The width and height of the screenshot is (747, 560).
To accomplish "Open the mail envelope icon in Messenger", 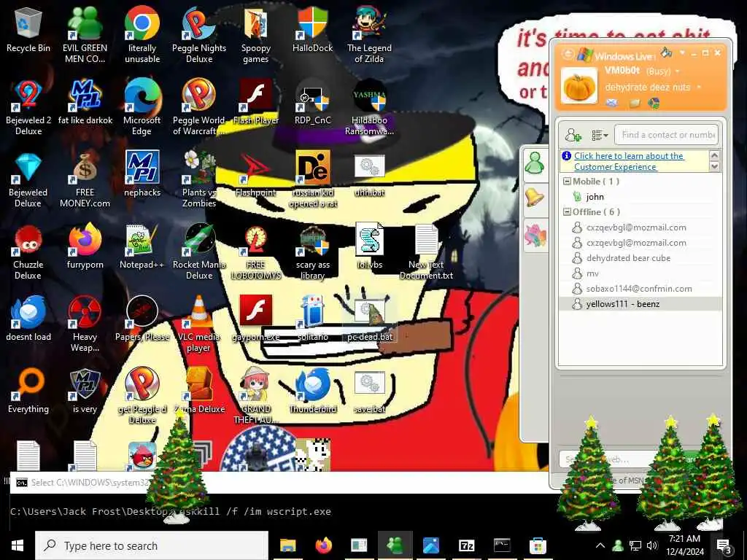I will (x=612, y=102).
